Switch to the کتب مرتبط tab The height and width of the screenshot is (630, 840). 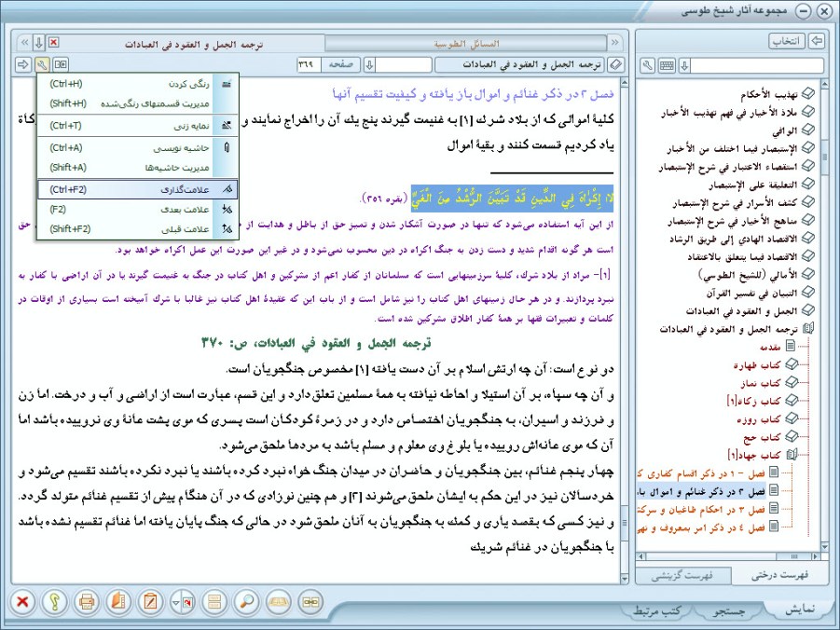(657, 610)
